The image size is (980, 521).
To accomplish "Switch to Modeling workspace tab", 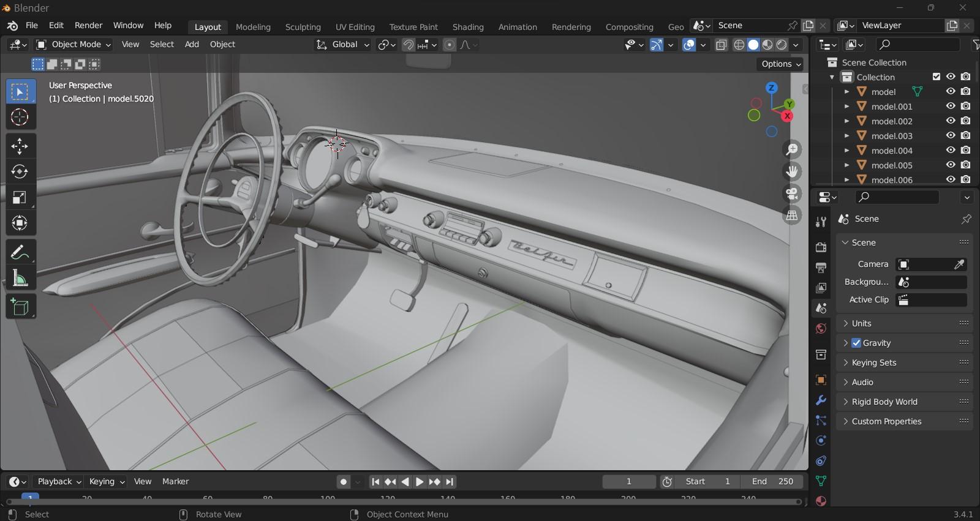I will [253, 27].
